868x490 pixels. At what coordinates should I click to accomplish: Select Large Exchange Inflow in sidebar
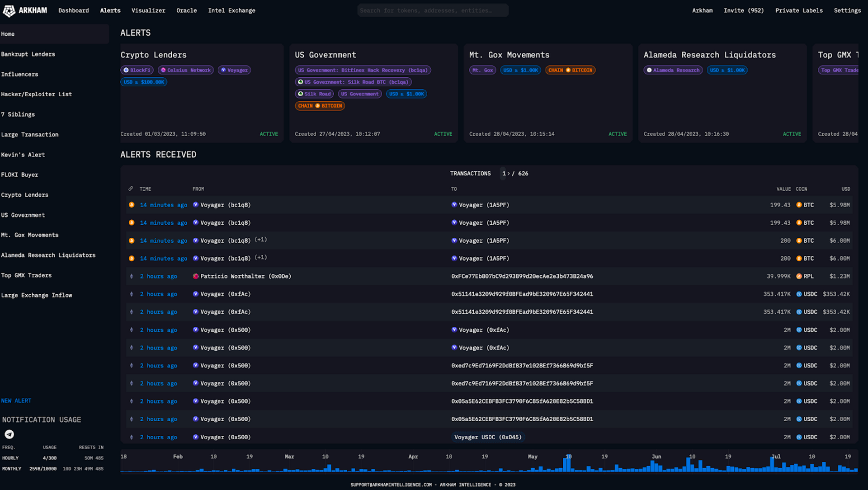coord(37,295)
